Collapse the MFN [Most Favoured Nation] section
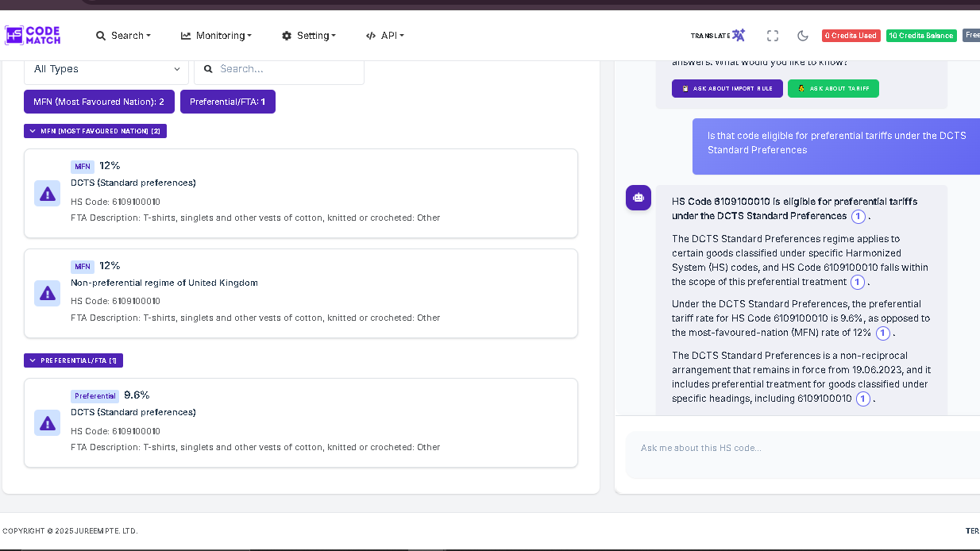The image size is (980, 551). [x=95, y=131]
